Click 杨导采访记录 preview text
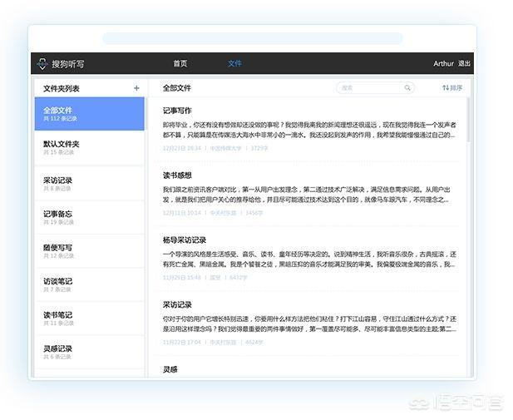The height and width of the screenshot is (420, 513). click(309, 259)
